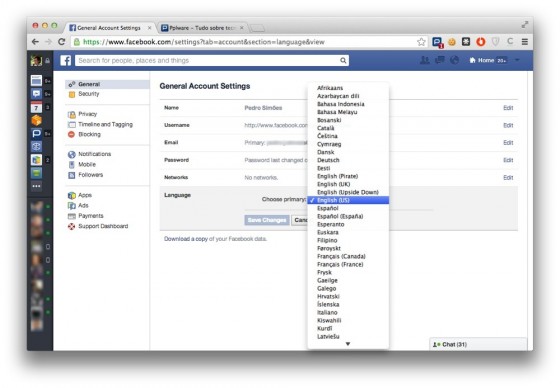Open the Chat (31) bar

click(x=478, y=344)
